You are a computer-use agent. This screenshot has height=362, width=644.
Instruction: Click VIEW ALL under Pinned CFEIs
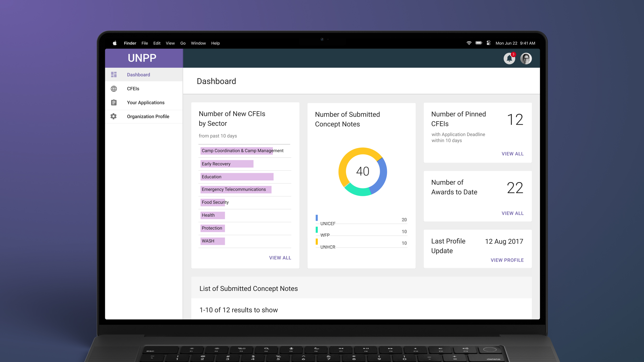coord(512,154)
